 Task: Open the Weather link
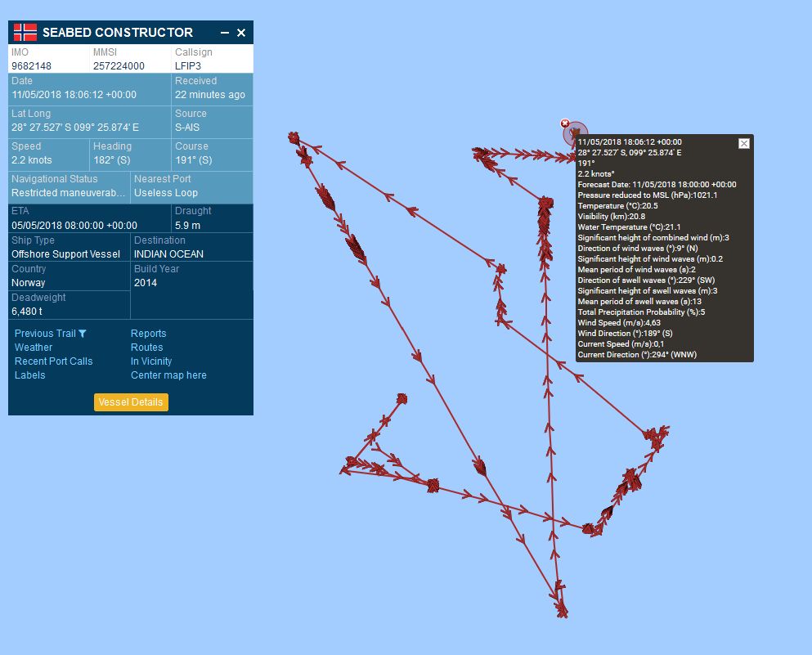point(34,348)
